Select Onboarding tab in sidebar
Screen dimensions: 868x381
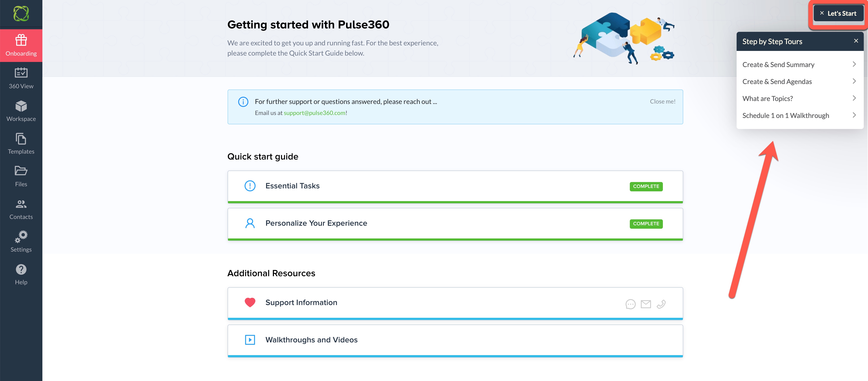coord(21,45)
